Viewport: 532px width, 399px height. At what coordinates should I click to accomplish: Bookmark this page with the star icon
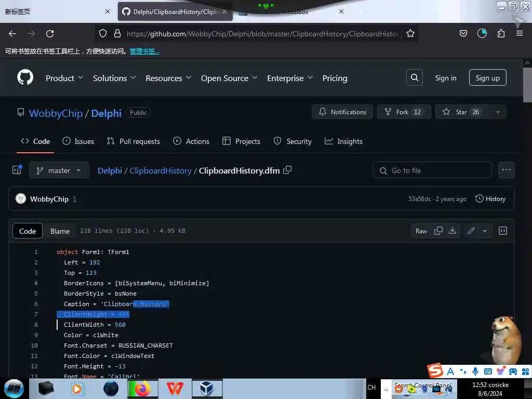[410, 34]
